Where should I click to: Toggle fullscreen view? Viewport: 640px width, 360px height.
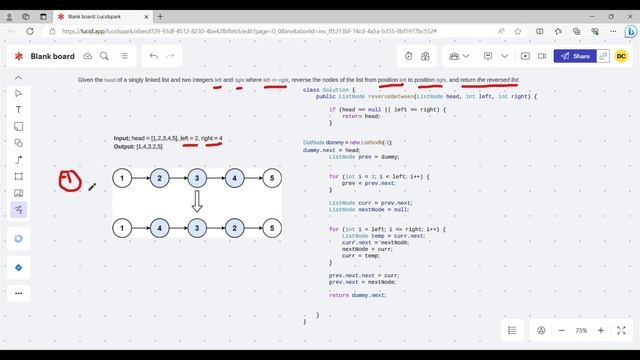[621, 330]
